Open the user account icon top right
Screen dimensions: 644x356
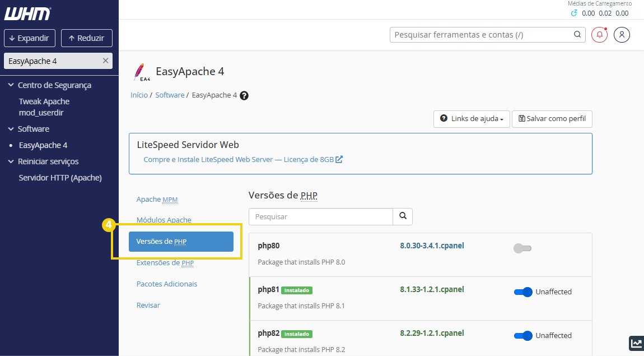[x=622, y=34]
